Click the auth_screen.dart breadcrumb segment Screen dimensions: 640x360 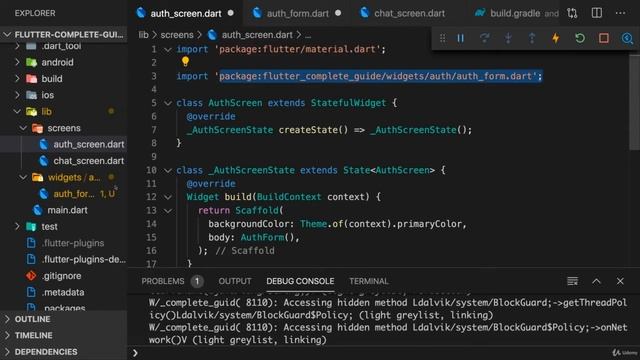pos(257,35)
